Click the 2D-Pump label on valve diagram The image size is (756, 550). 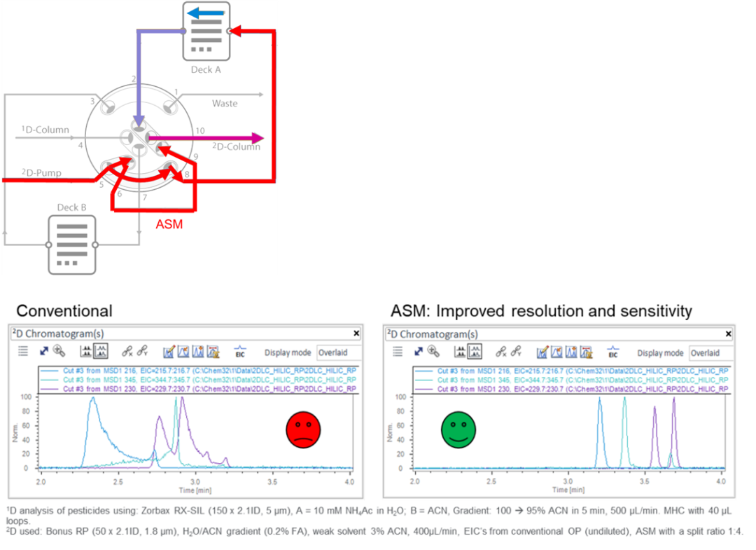pos(41,172)
